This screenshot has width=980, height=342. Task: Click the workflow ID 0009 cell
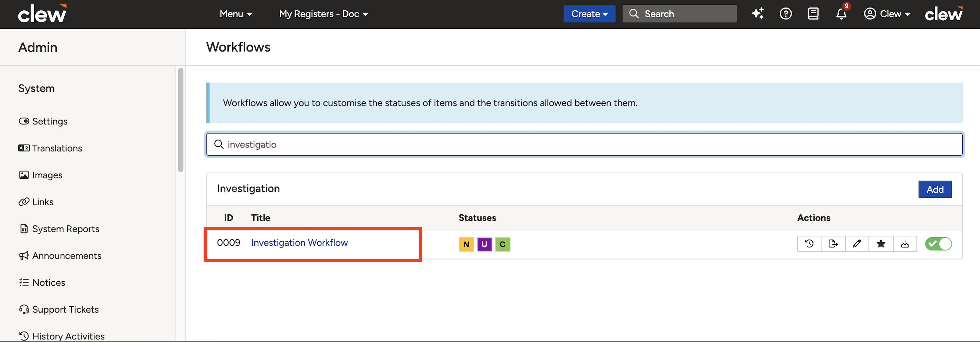click(229, 243)
